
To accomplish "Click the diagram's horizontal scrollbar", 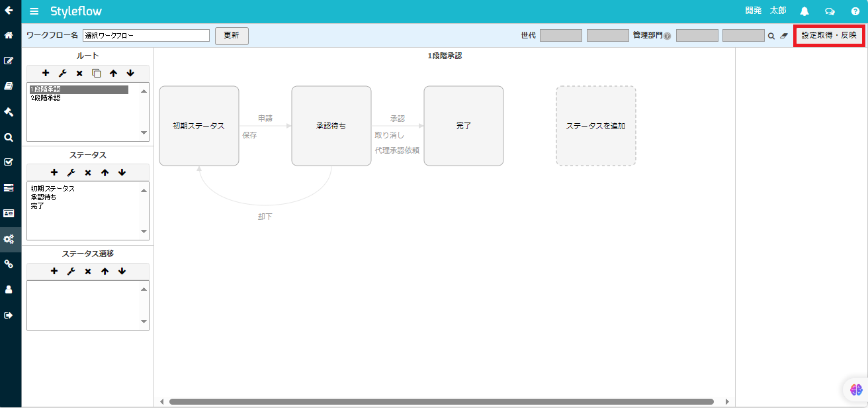I will (441, 401).
